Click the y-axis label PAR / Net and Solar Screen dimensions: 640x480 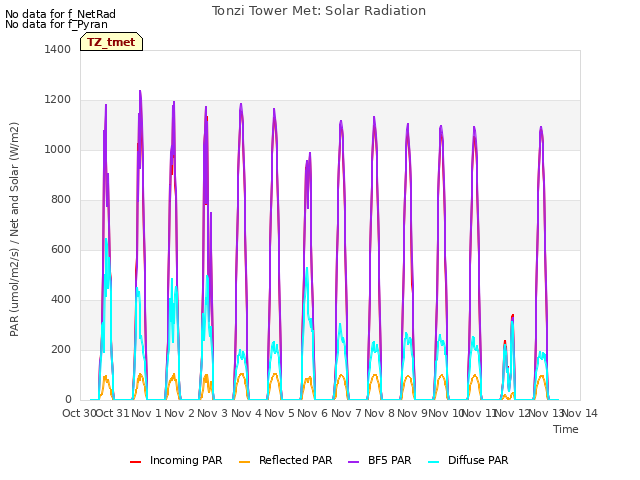(x=14, y=229)
